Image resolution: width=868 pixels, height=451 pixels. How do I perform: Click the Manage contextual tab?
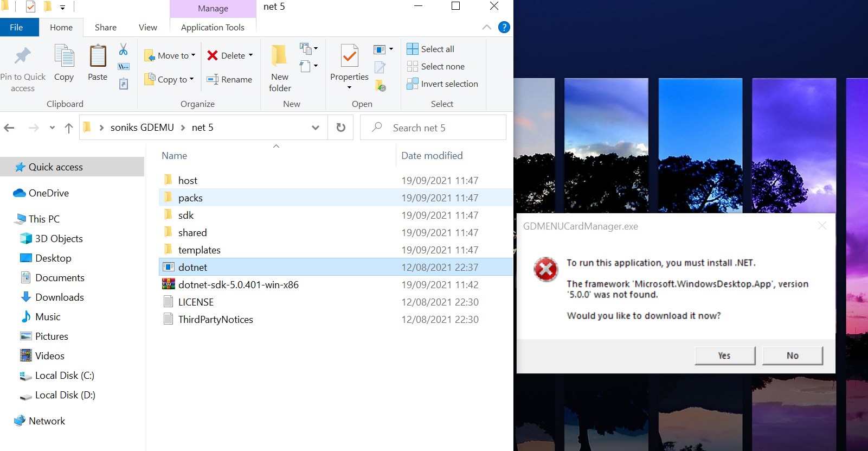213,9
